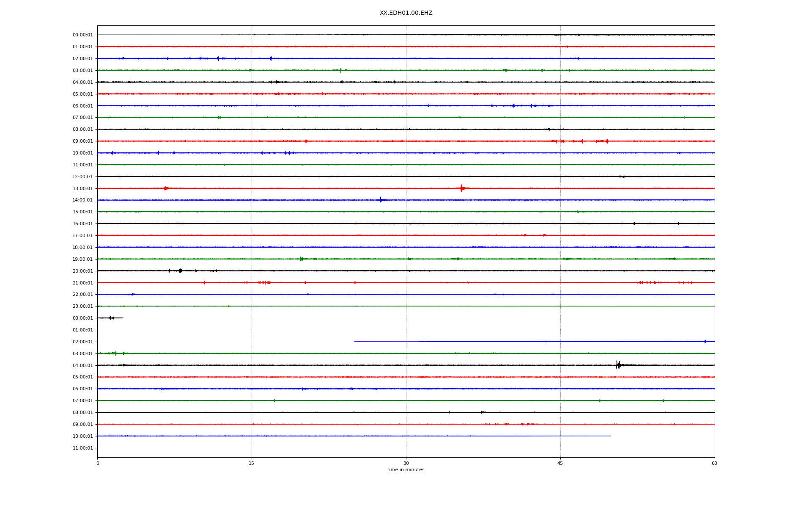812x508 pixels.
Task: Click the 'time in minutes' axis label
Action: click(x=406, y=469)
